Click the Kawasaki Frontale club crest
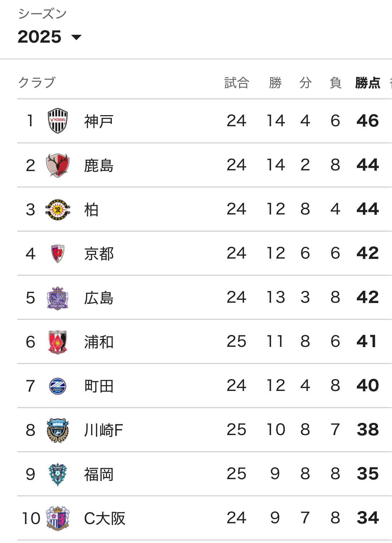Image resolution: width=392 pixels, height=543 pixels. click(x=57, y=430)
